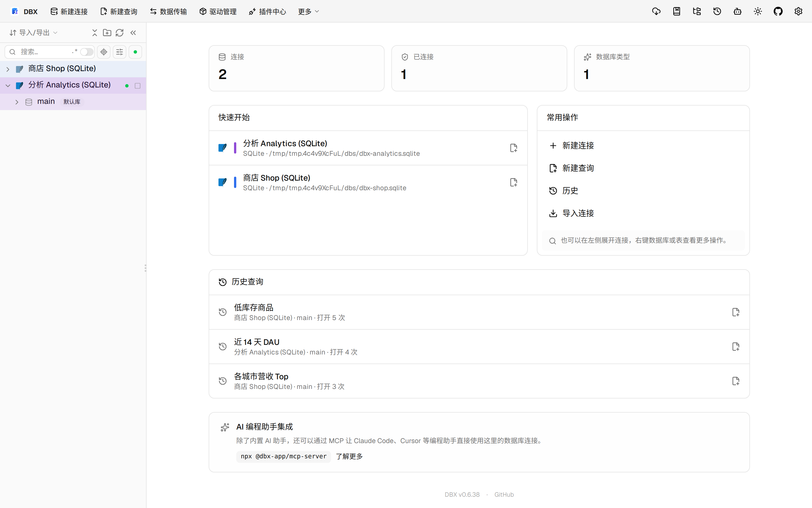Image resolution: width=812 pixels, height=508 pixels.
Task: Open the settings gear icon
Action: click(x=798, y=11)
